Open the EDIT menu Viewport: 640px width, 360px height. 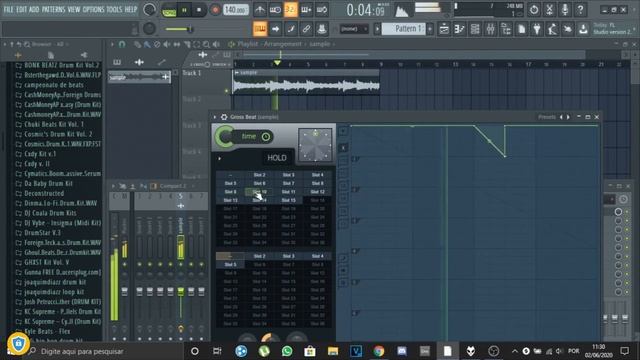pyautogui.click(x=21, y=9)
